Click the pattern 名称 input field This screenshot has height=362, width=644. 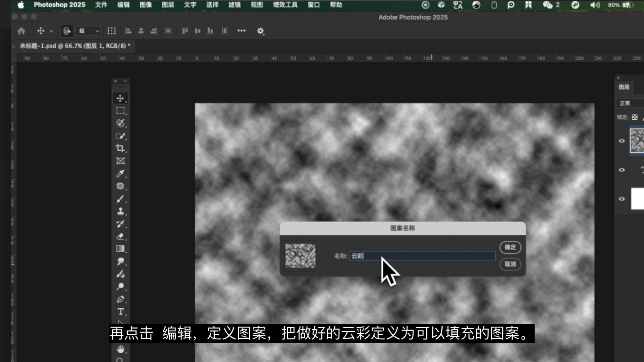click(x=423, y=256)
